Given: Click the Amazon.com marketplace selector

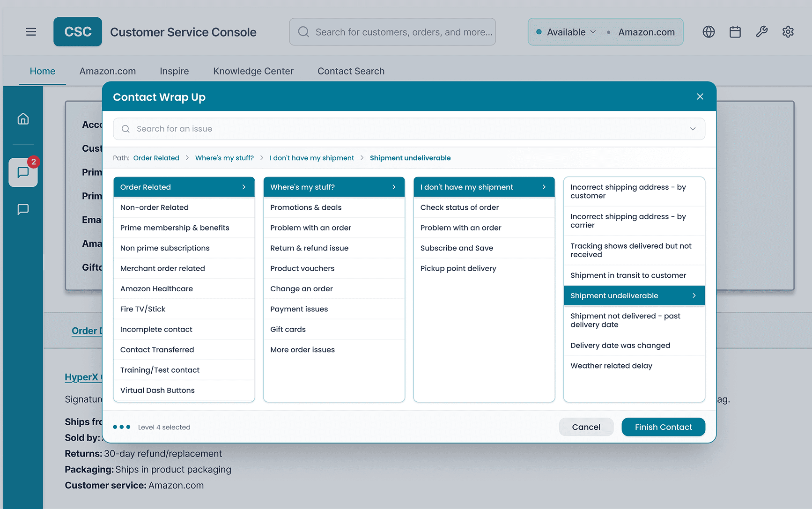Looking at the screenshot, I should pyautogui.click(x=646, y=32).
